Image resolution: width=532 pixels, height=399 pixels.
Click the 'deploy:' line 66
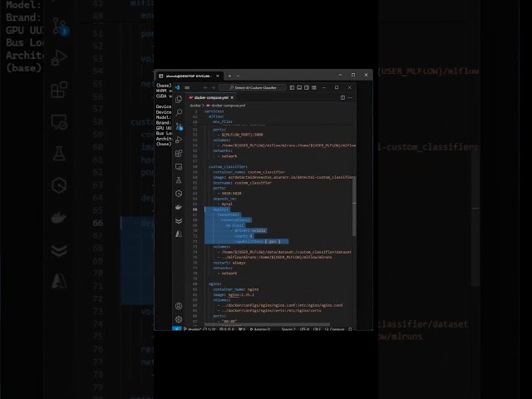tap(221, 209)
